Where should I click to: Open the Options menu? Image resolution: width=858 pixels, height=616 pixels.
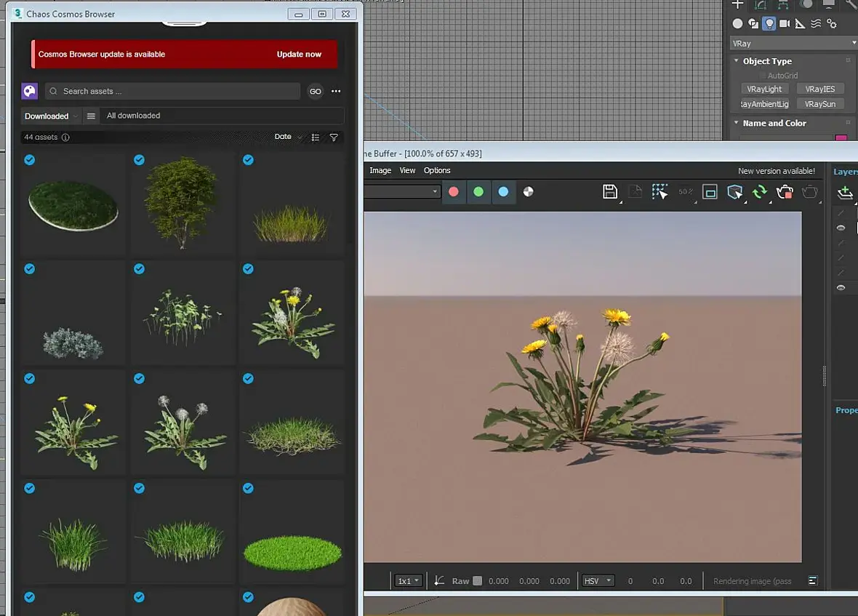click(437, 170)
